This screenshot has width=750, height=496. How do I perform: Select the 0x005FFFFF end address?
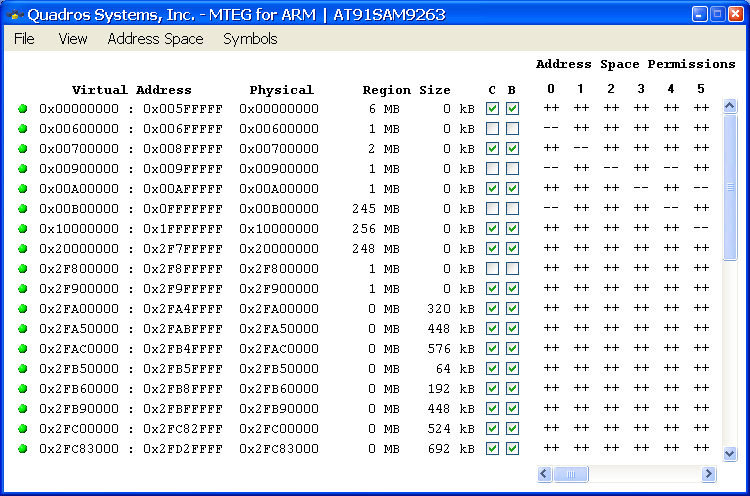[183, 109]
